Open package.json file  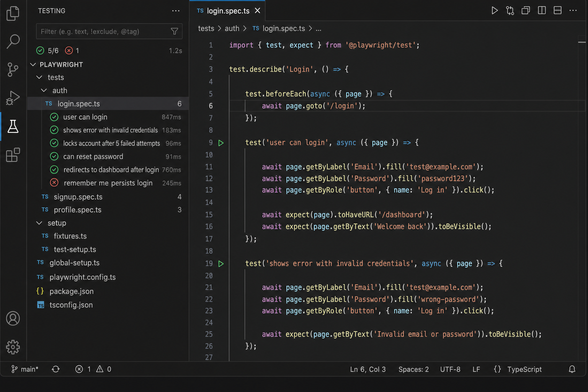coord(108,291)
